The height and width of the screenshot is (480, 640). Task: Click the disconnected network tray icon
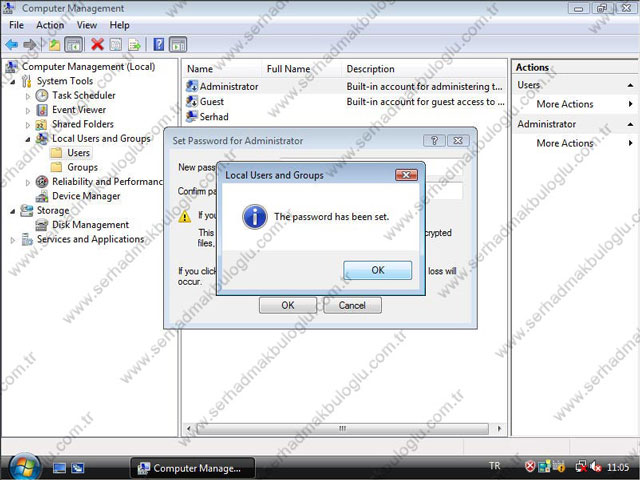point(580,467)
